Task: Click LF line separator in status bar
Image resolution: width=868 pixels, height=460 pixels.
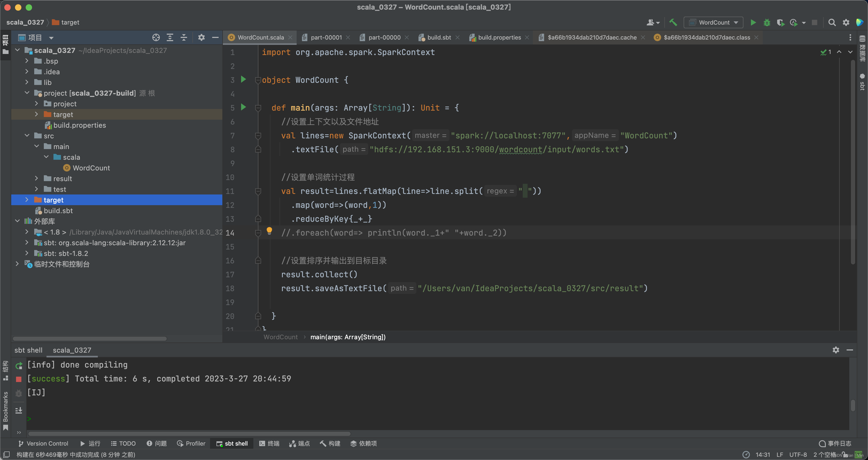Action: pos(779,455)
